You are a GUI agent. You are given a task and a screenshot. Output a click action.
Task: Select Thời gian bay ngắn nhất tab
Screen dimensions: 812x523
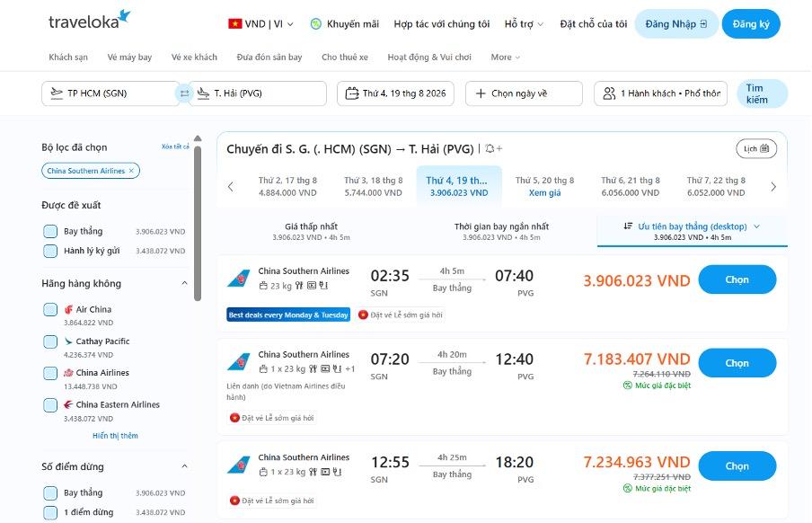pyautogui.click(x=501, y=231)
